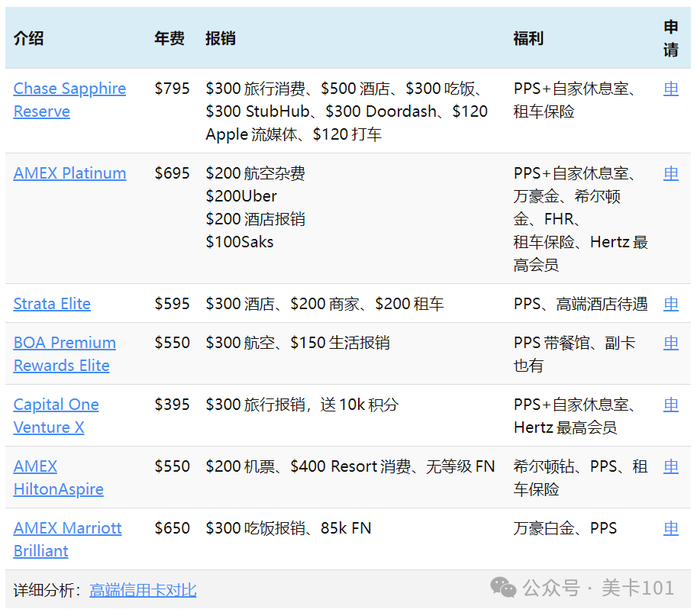Select the 年费 column header

click(x=169, y=38)
